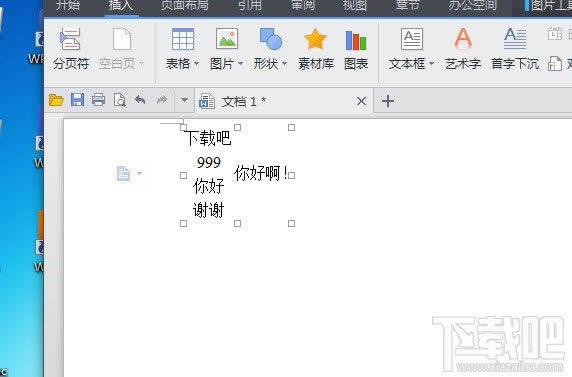
Task: Apply 首字下沉 drop cap
Action: click(x=515, y=49)
